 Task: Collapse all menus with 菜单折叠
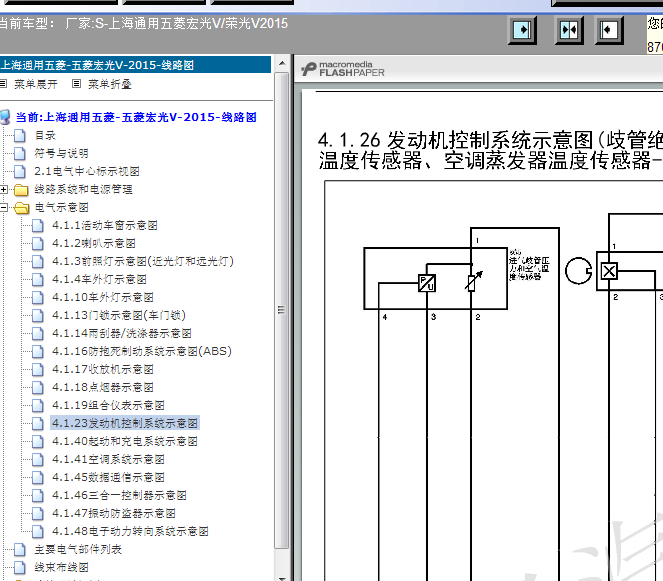(110, 84)
